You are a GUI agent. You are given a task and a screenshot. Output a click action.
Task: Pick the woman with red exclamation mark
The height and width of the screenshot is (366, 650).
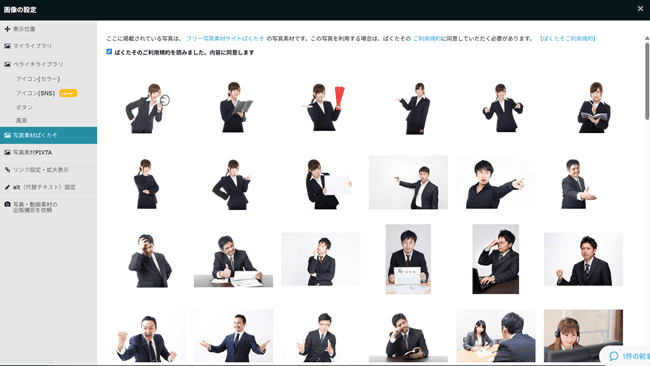(324, 108)
